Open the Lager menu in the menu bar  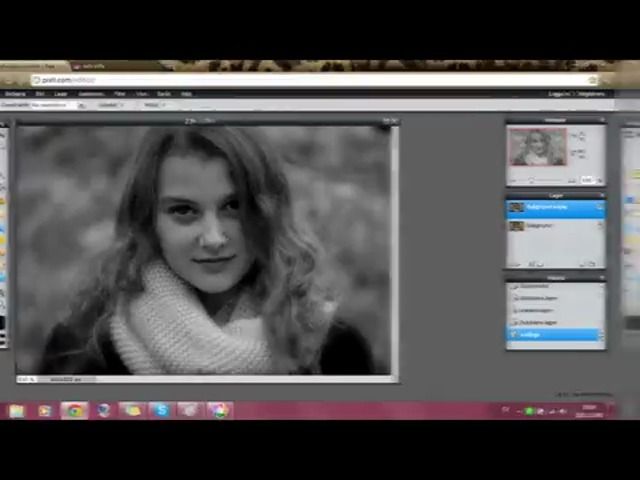pos(60,94)
